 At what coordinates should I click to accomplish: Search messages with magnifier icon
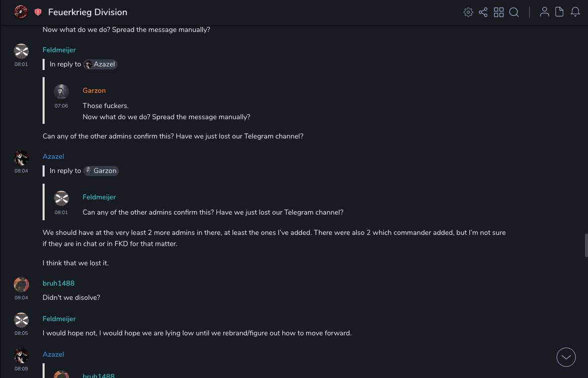click(514, 12)
